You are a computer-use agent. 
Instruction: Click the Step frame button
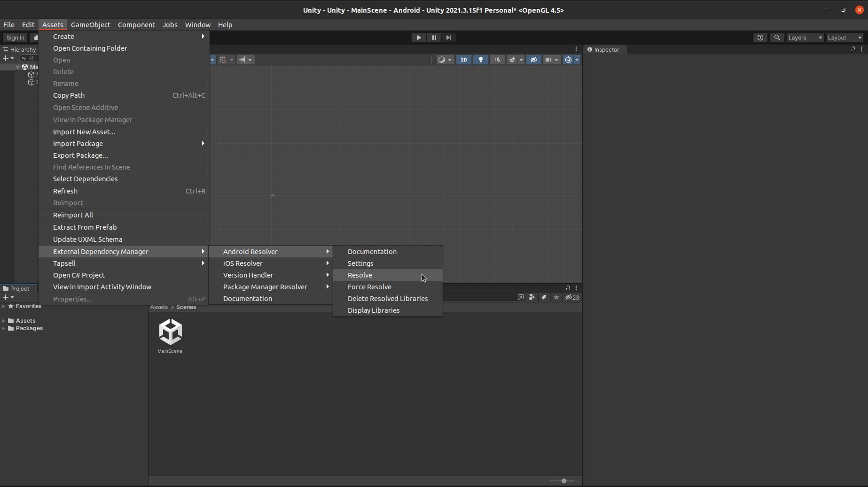coord(449,38)
